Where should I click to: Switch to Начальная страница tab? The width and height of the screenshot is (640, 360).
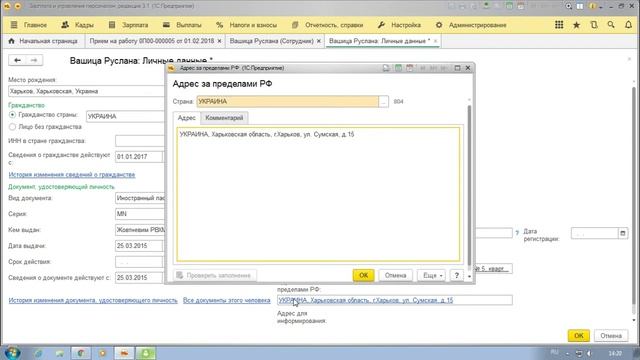(x=43, y=41)
